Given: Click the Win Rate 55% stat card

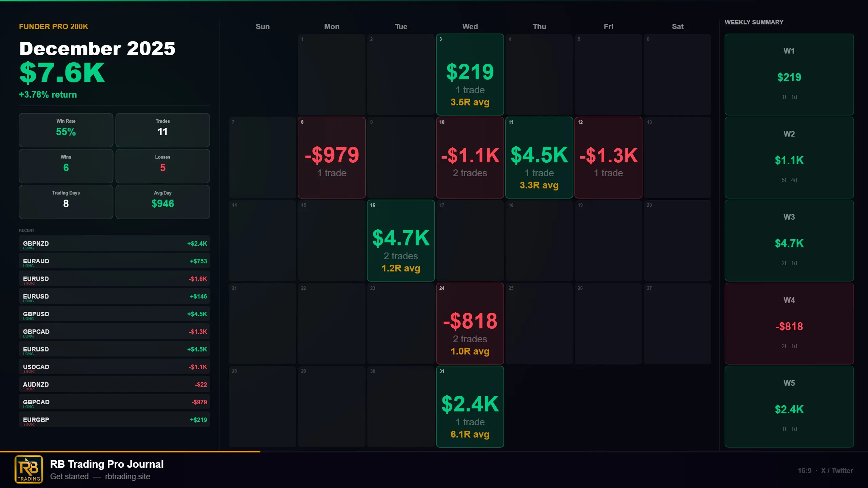Looking at the screenshot, I should click(x=66, y=130).
